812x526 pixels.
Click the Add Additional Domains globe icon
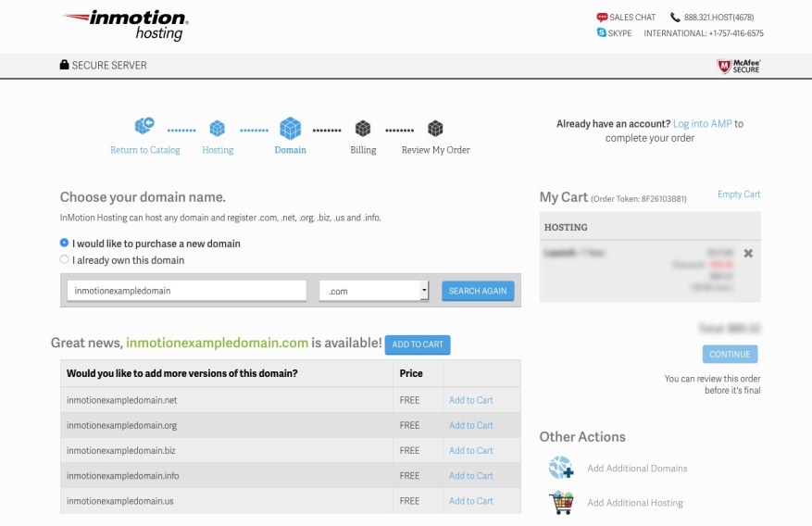561,468
